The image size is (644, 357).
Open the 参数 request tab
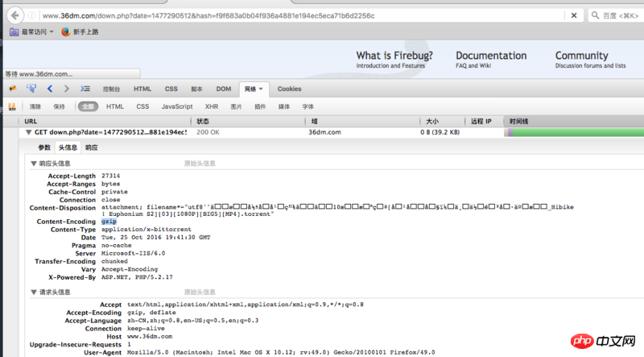pos(44,147)
